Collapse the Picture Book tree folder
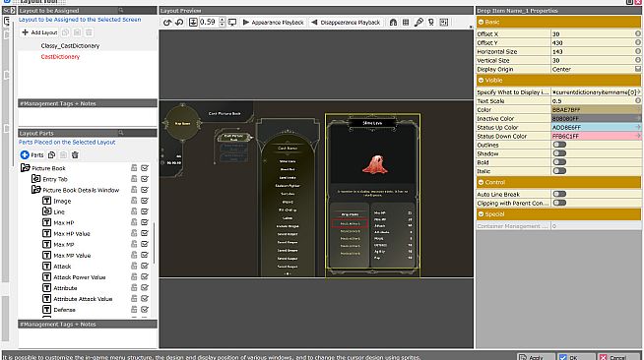 pyautogui.click(x=25, y=167)
